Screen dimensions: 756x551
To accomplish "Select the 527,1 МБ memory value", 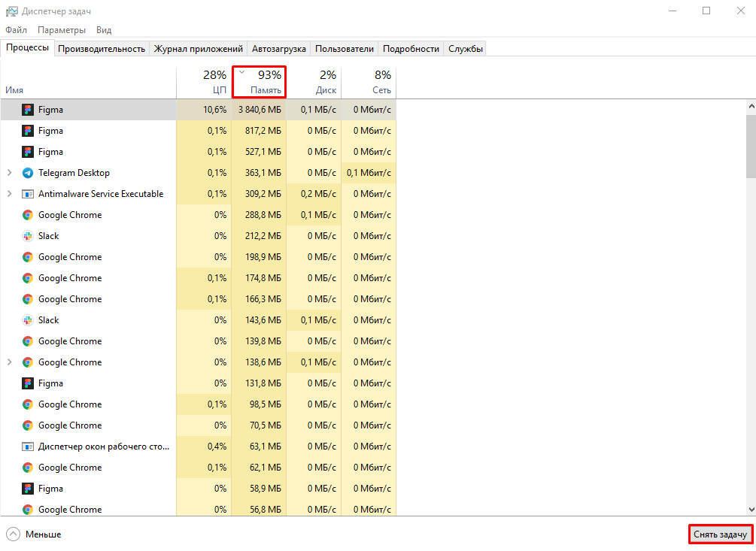I will click(263, 152).
